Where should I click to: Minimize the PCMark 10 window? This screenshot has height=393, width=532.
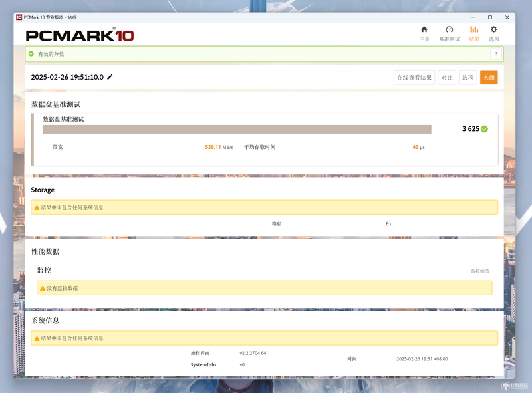point(473,17)
